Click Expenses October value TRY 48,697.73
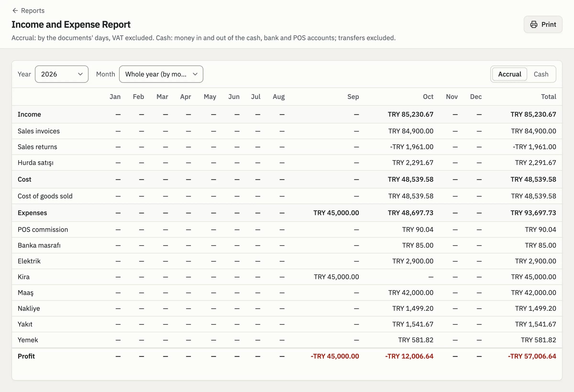This screenshot has height=392, width=574. tap(410, 213)
